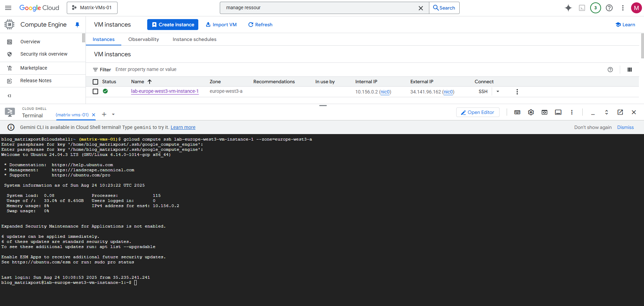Click Import VM
The image size is (644, 306).
[x=221, y=25]
